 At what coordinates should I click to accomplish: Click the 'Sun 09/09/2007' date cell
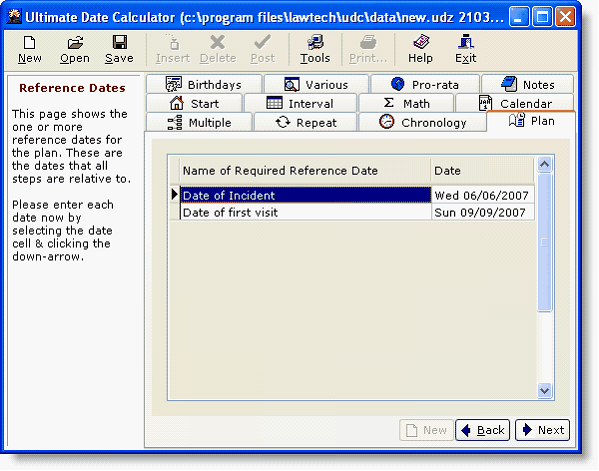point(482,212)
